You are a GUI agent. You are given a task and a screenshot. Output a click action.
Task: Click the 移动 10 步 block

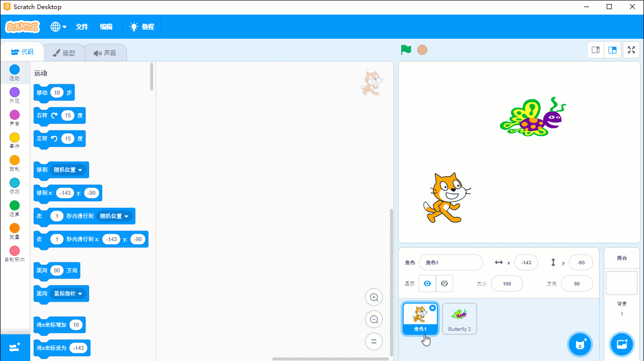pos(54,93)
